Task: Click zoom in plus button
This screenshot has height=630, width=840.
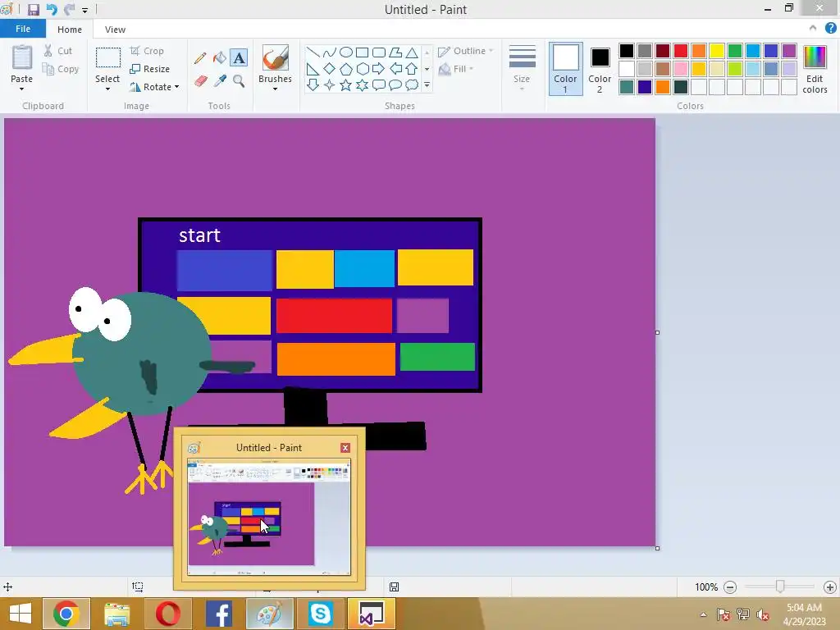Action: click(x=830, y=587)
